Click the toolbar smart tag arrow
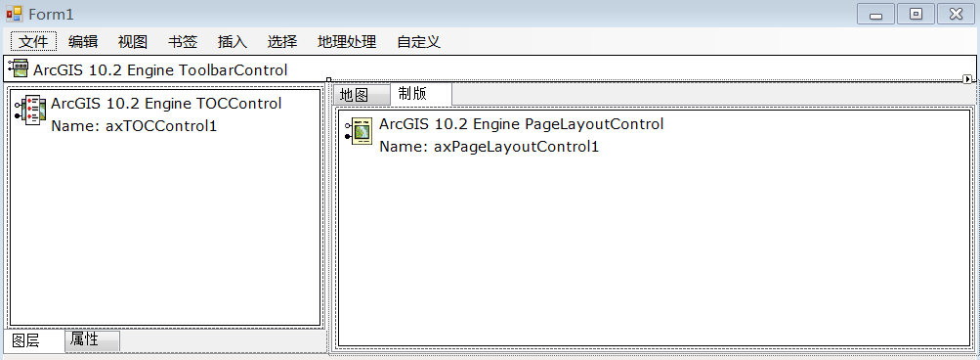Screen dimensions: 980x360 tap(967, 79)
